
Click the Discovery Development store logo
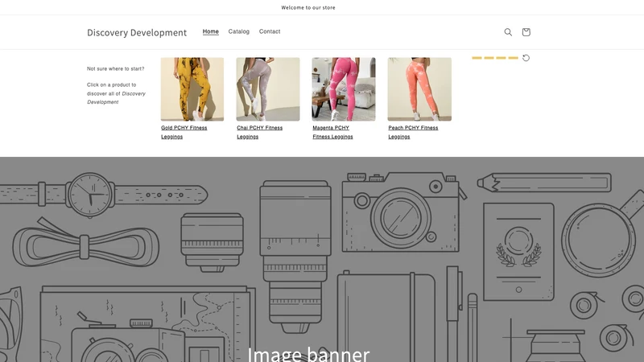click(x=137, y=32)
